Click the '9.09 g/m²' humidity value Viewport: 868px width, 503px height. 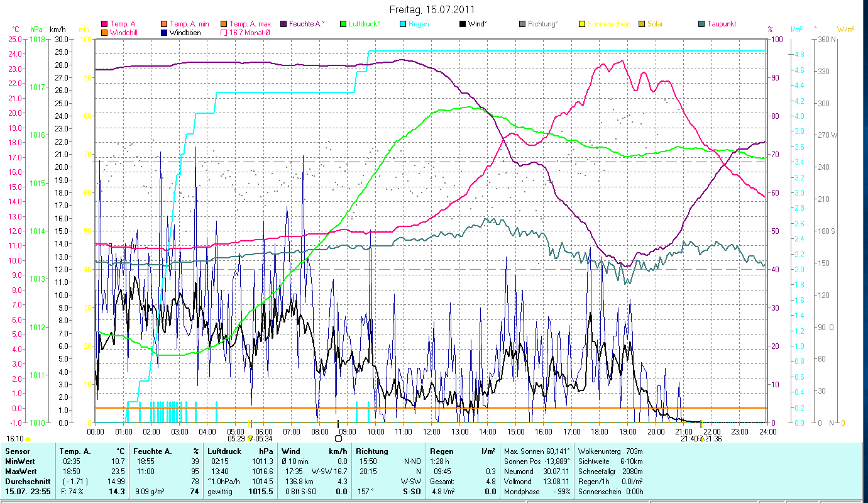point(150,492)
